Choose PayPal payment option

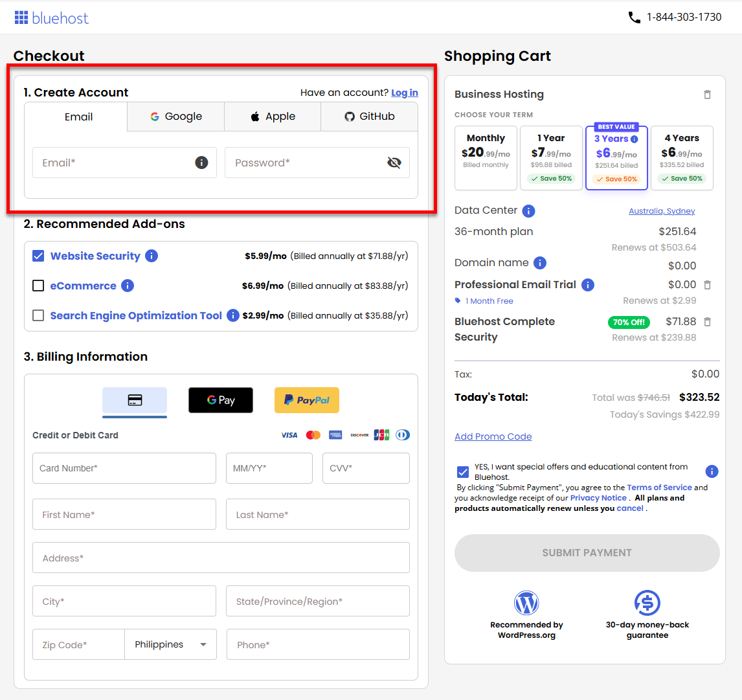click(307, 400)
